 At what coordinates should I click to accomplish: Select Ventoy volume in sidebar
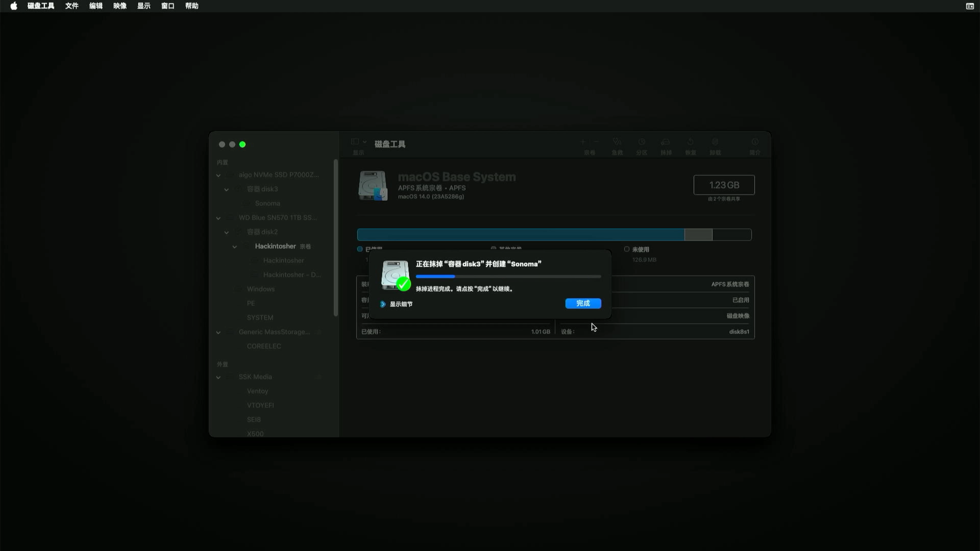[257, 391]
